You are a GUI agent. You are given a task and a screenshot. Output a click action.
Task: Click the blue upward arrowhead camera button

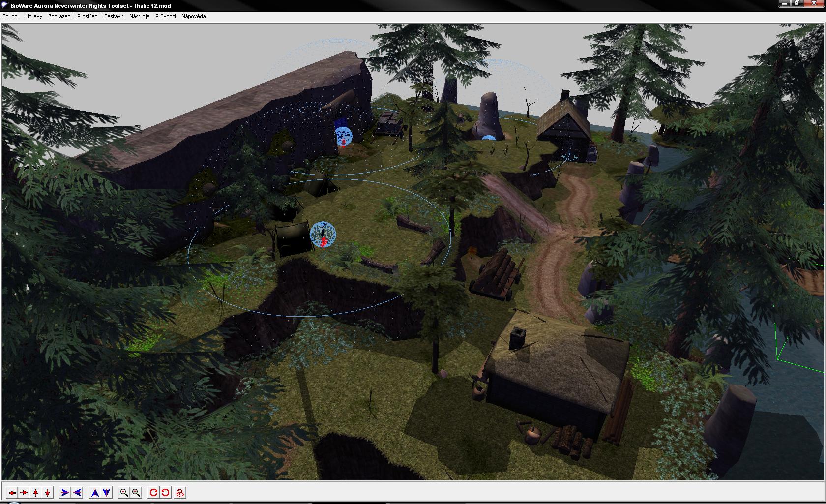[95, 492]
